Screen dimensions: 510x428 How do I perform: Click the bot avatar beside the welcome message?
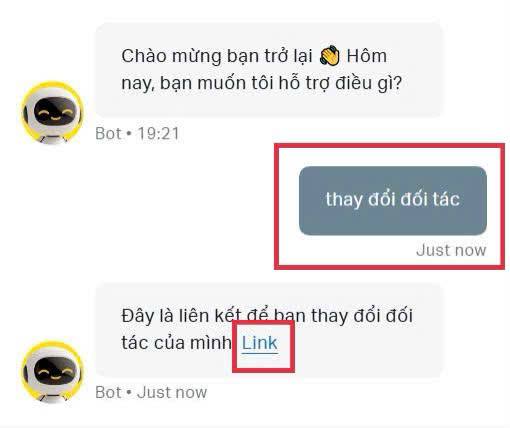52,113
